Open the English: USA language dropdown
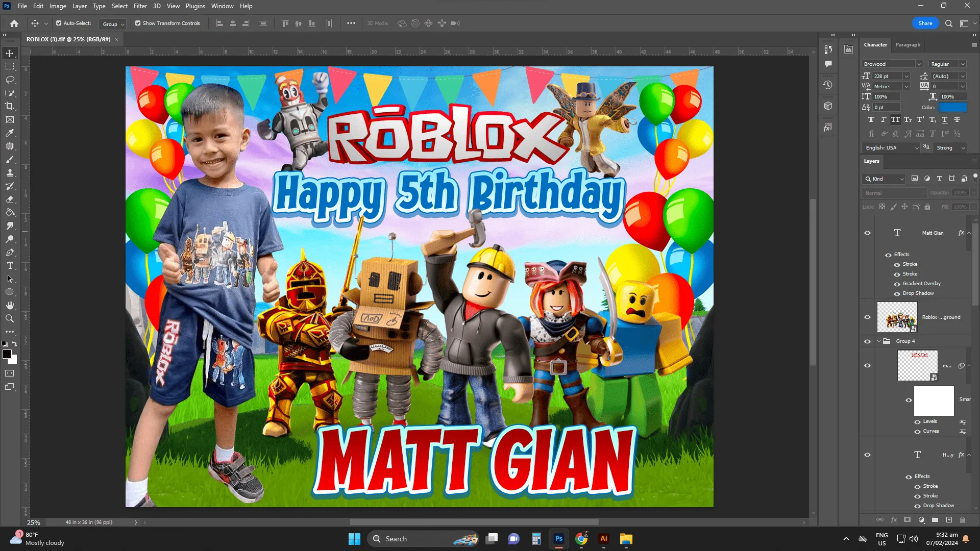This screenshot has height=551, width=980. (891, 148)
